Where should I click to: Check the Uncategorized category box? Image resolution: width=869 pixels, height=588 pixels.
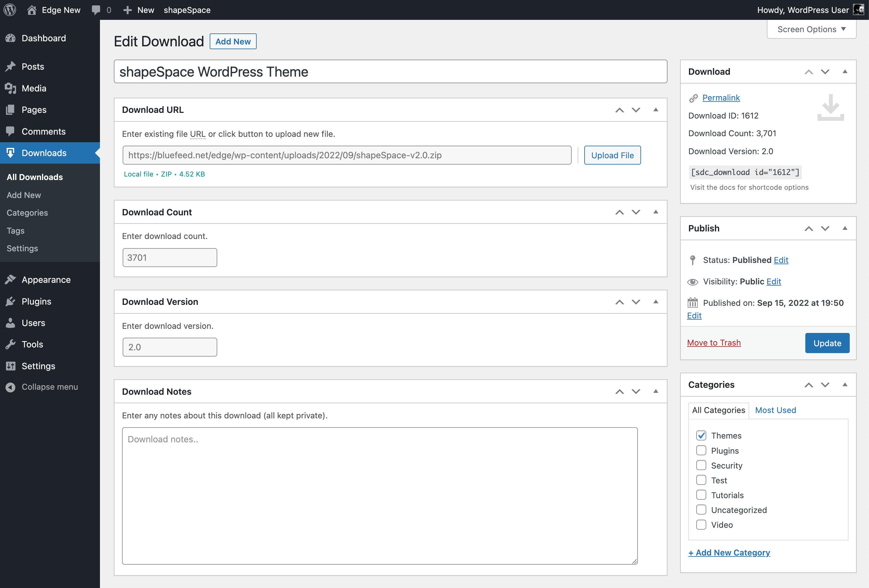[701, 509]
